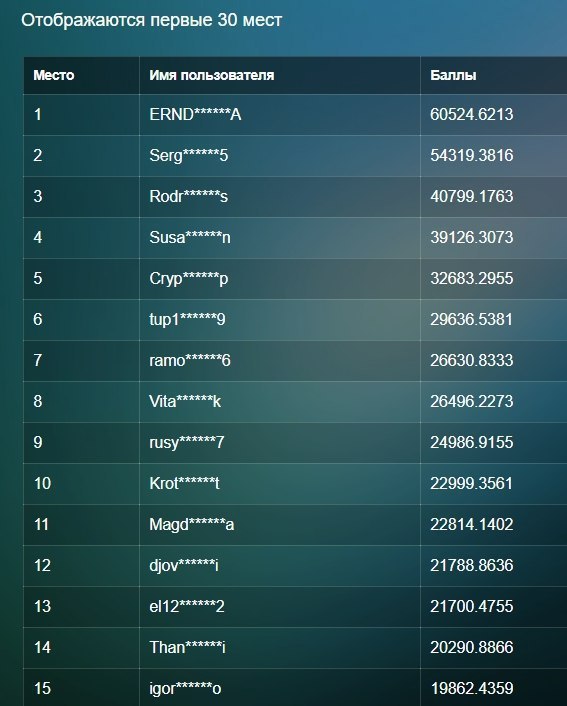This screenshot has height=706, width=567.
Task: Click score 22814.1402
Action: (x=472, y=525)
